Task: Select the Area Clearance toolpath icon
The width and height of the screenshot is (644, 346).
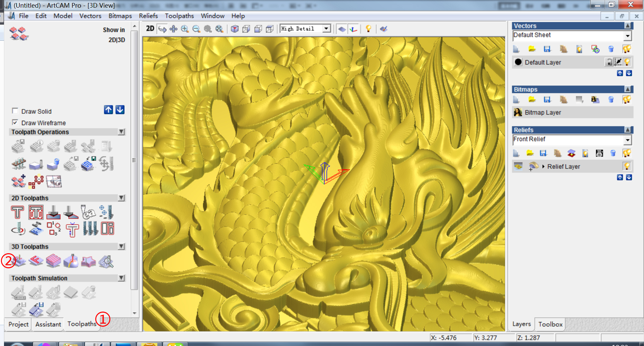Action: [x=36, y=212]
